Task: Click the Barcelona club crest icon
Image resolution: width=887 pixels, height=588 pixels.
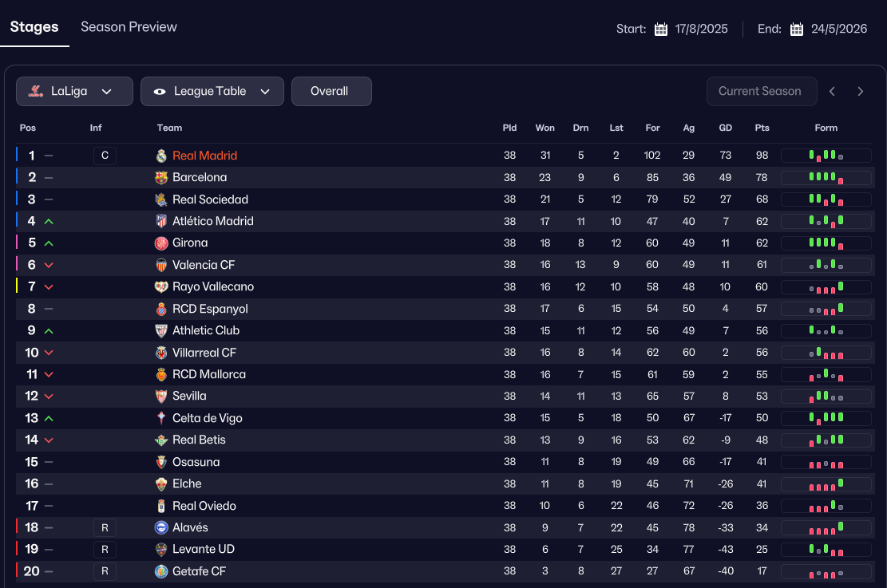Action: point(161,178)
